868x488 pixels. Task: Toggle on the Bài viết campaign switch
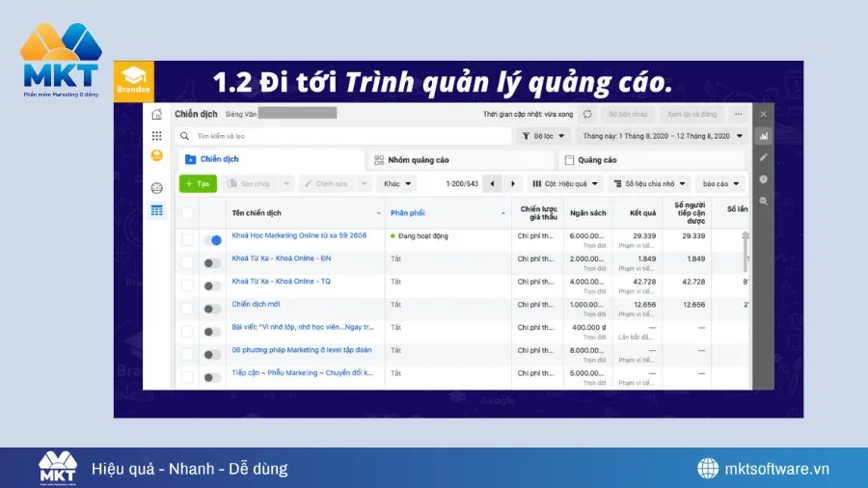coord(212,332)
